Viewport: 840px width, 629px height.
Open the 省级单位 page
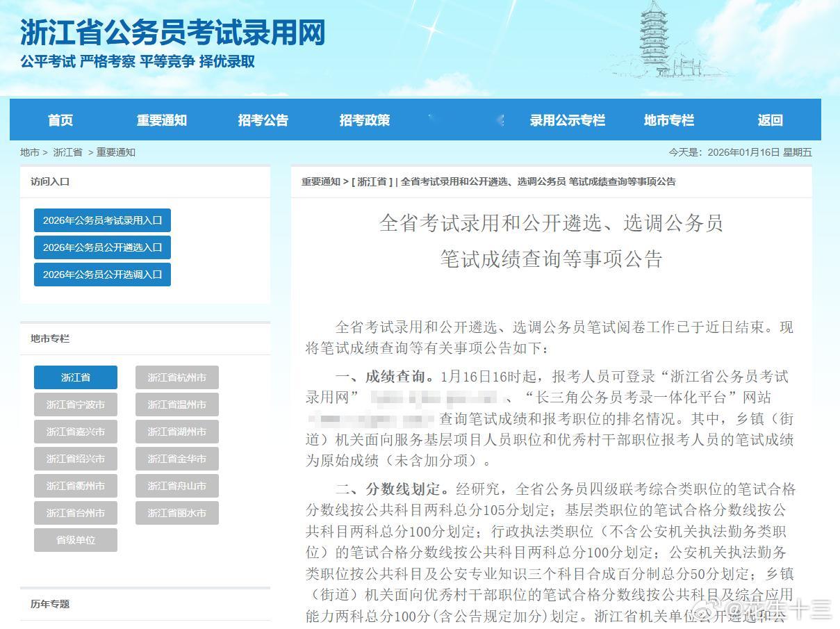click(x=75, y=540)
